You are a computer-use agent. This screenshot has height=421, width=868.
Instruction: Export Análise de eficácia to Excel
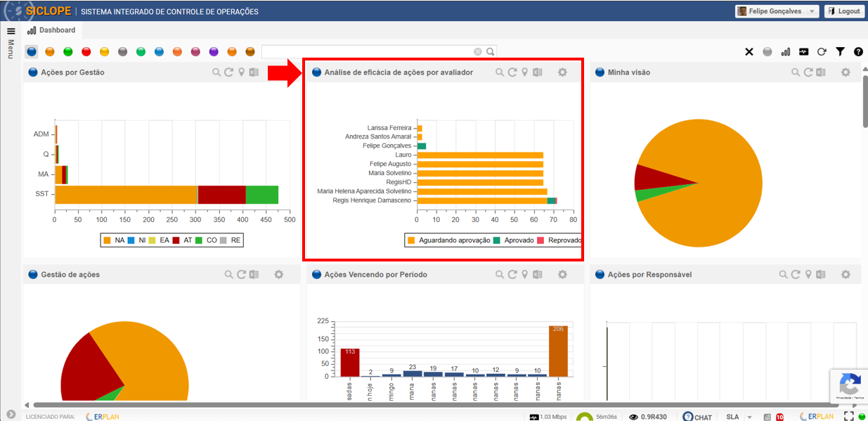coord(538,72)
